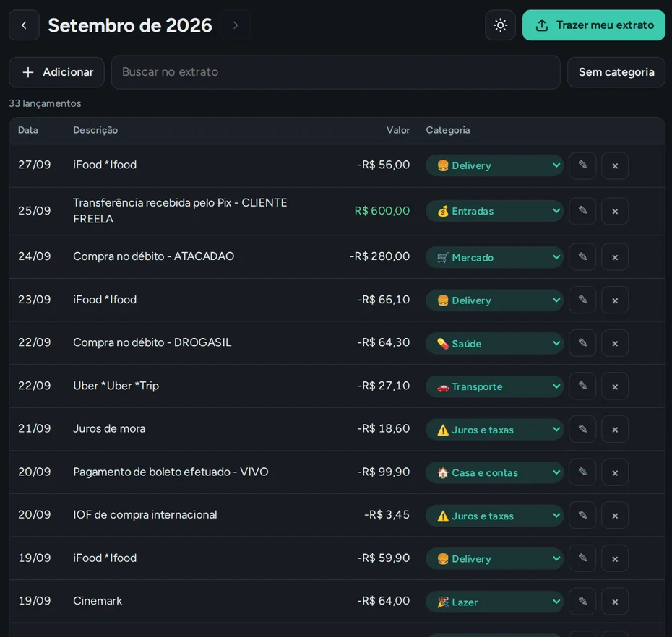Screen dimensions: 672x637
Task: Go to the previous month
Action: (x=24, y=25)
